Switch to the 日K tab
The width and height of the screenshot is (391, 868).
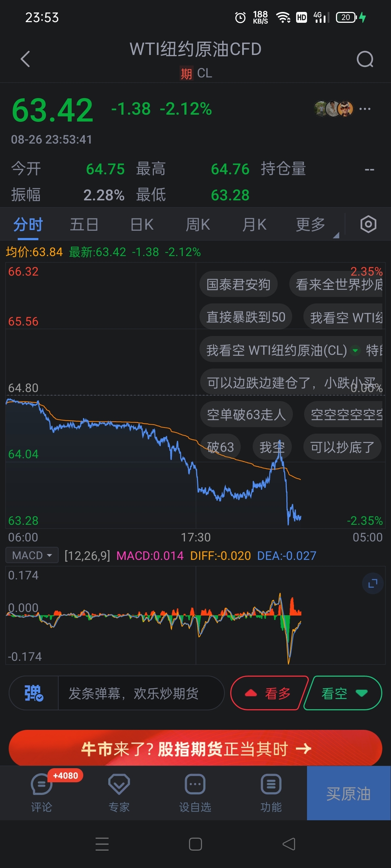point(142,225)
